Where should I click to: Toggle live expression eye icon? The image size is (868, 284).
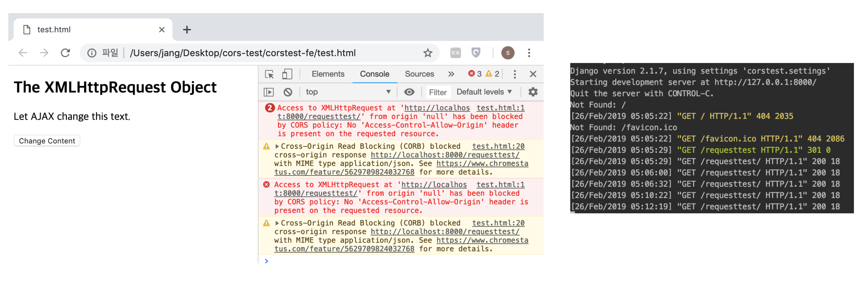pyautogui.click(x=409, y=92)
